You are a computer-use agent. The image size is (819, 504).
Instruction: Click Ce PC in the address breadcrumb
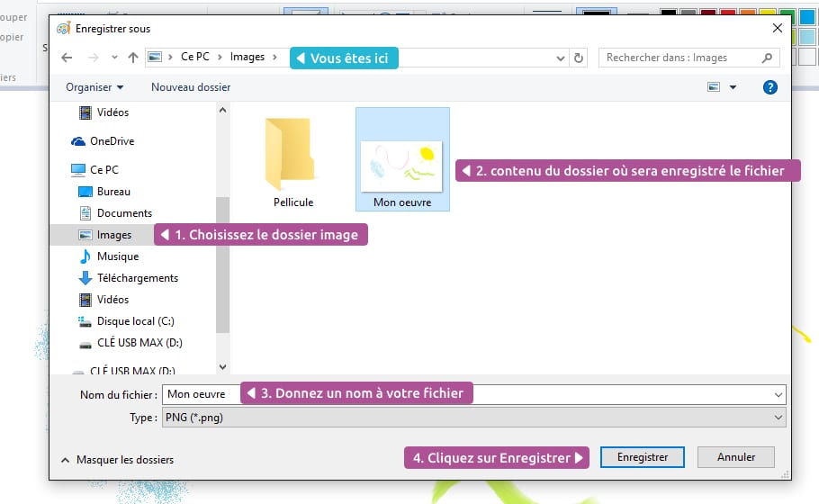tap(195, 57)
